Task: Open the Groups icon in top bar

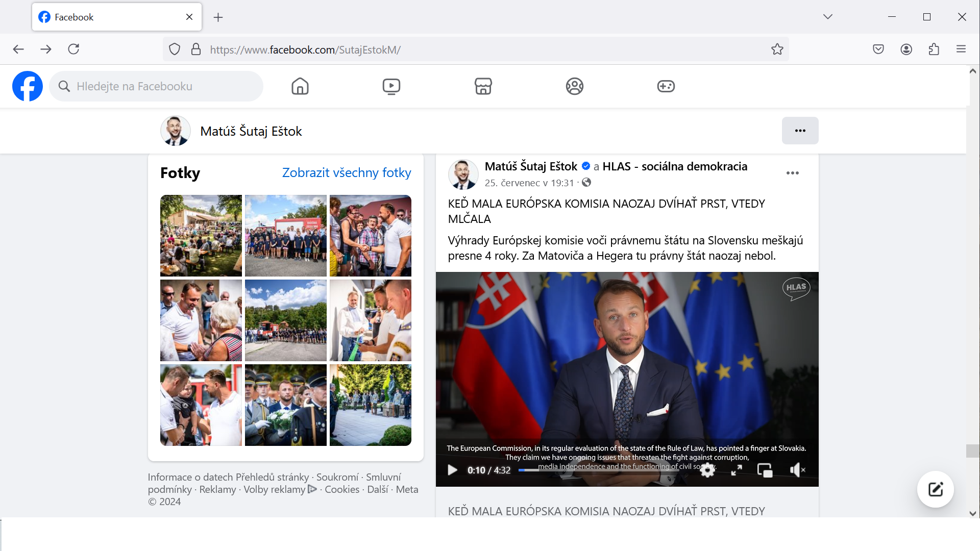Action: (x=574, y=86)
